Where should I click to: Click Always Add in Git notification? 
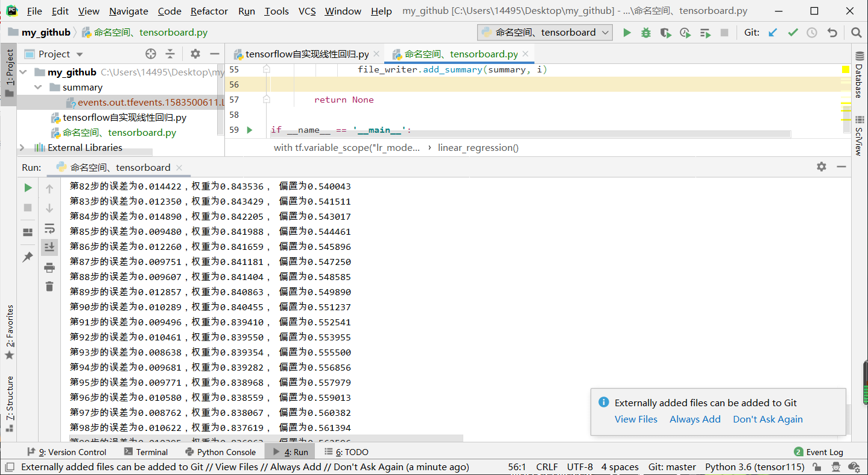tap(695, 419)
